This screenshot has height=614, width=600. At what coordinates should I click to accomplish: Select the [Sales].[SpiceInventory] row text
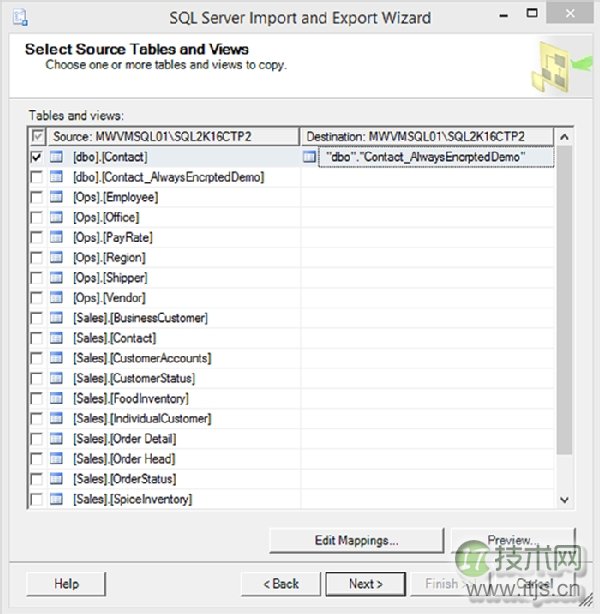tap(132, 499)
